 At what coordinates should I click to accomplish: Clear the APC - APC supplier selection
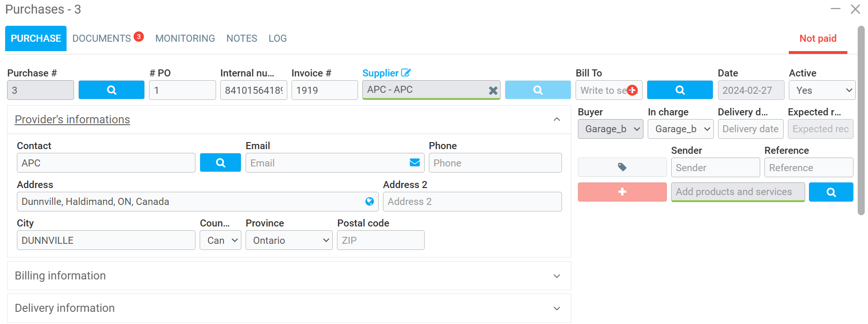coord(493,90)
